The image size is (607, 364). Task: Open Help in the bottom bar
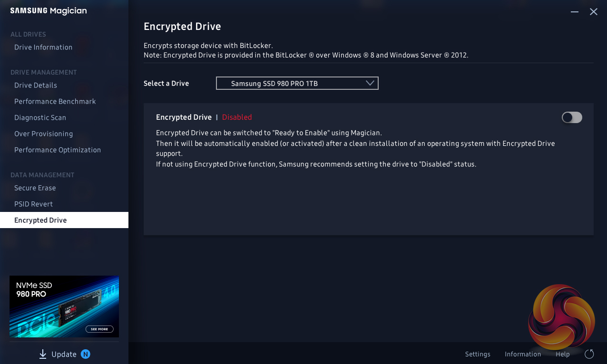click(x=563, y=354)
